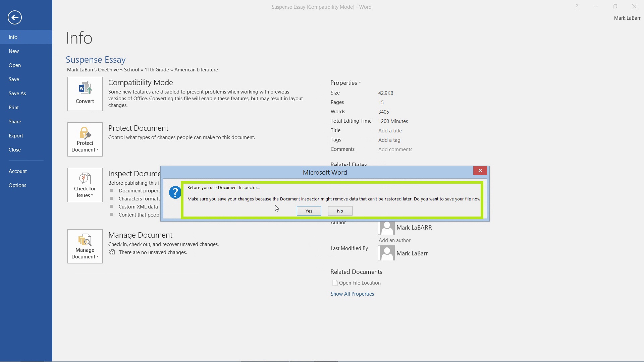Open the Check for Issues dropdown
Viewport: 644px width, 362px height.
tap(85, 185)
